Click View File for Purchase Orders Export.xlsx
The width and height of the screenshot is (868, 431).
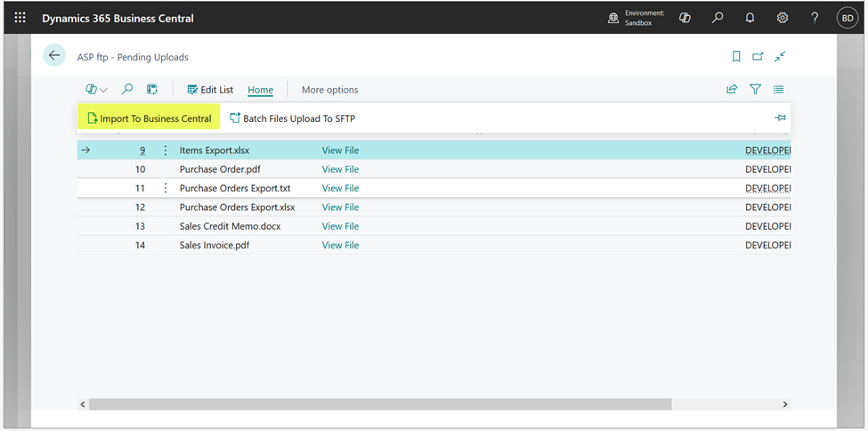click(340, 207)
